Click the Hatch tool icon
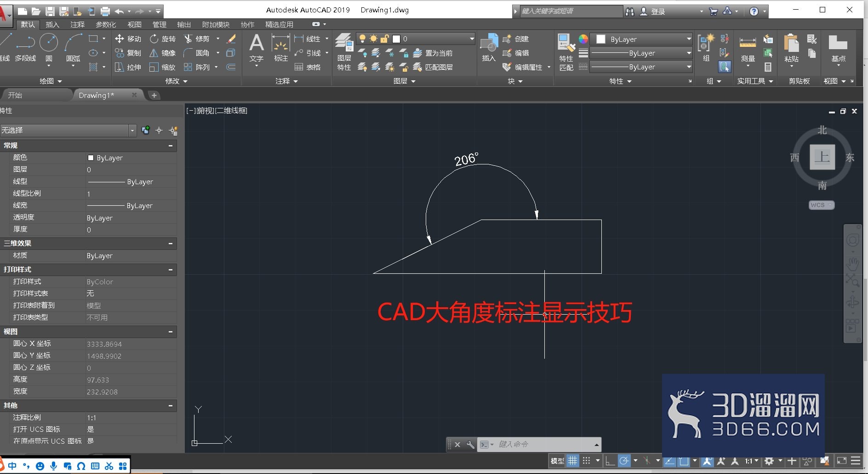Image resolution: width=868 pixels, height=474 pixels. [93, 67]
